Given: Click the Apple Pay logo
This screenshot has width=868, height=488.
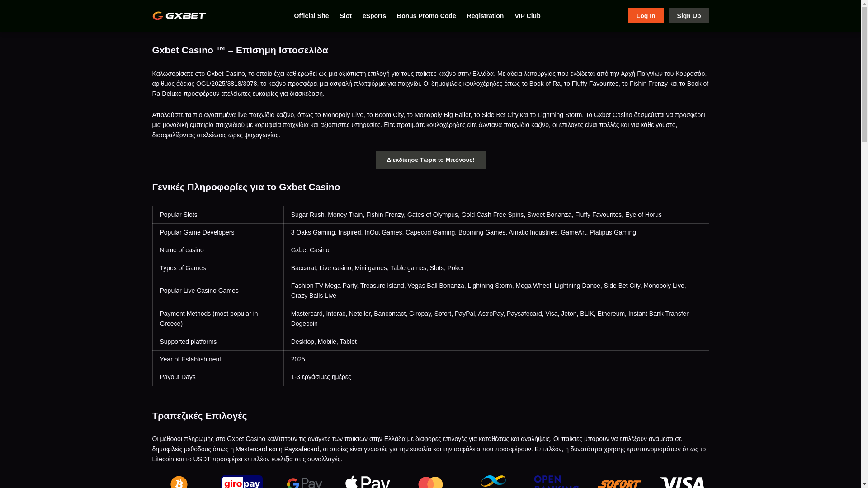Looking at the screenshot, I should 368,482.
